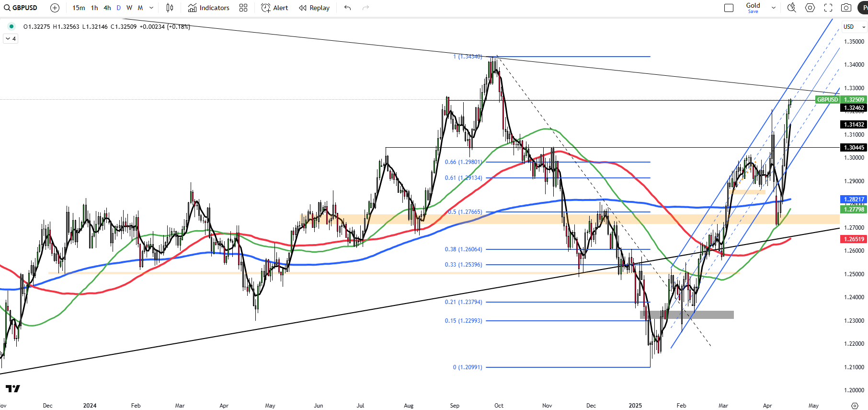Select the Fibonacci 0.21 (1.23794) label
This screenshot has height=410, width=868.
[463, 302]
